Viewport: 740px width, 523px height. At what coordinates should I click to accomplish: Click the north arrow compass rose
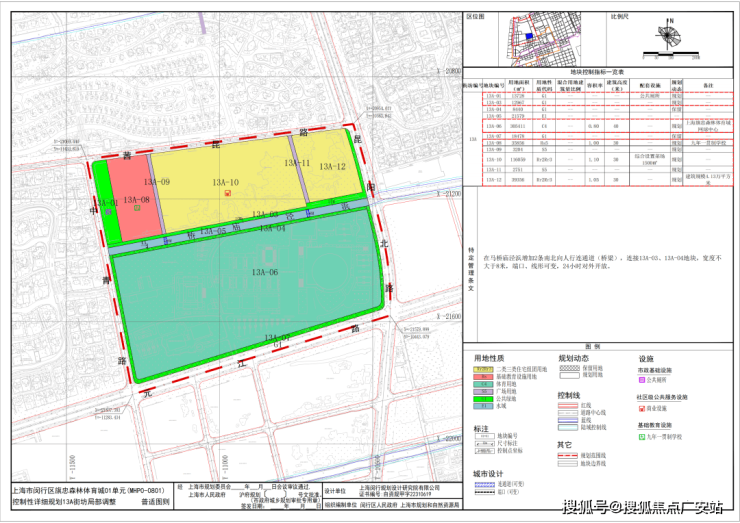click(667, 35)
